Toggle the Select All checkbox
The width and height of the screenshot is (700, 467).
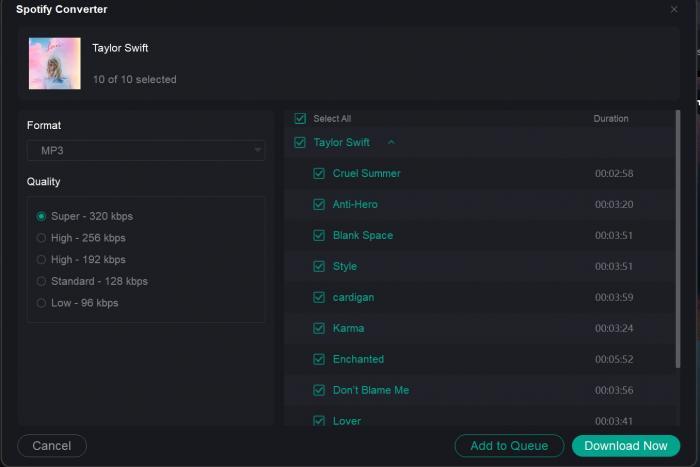300,119
